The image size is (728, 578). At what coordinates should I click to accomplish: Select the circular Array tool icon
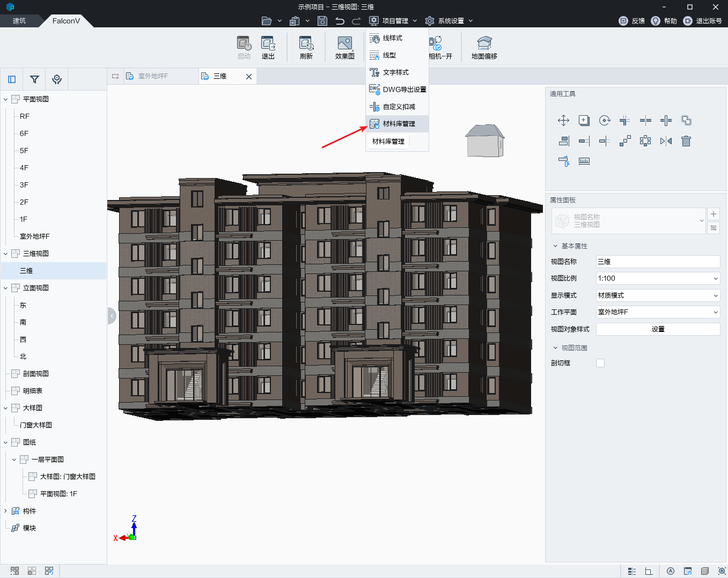coord(645,141)
